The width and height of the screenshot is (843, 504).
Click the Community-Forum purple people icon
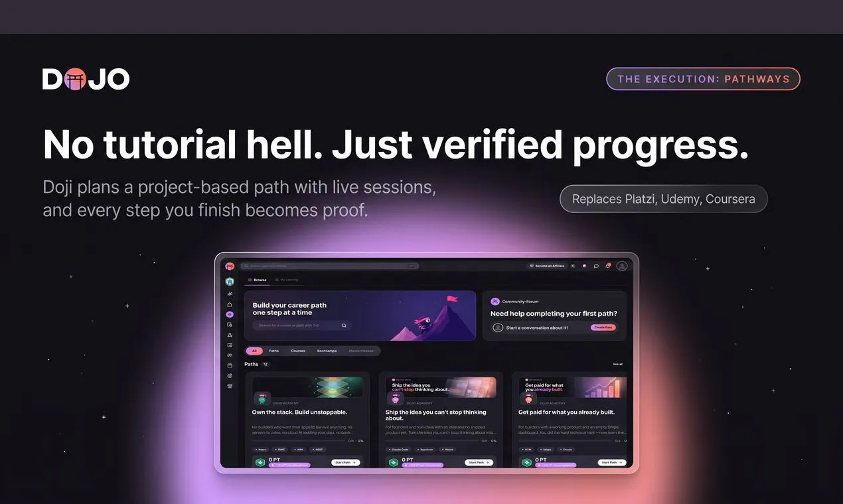click(495, 301)
